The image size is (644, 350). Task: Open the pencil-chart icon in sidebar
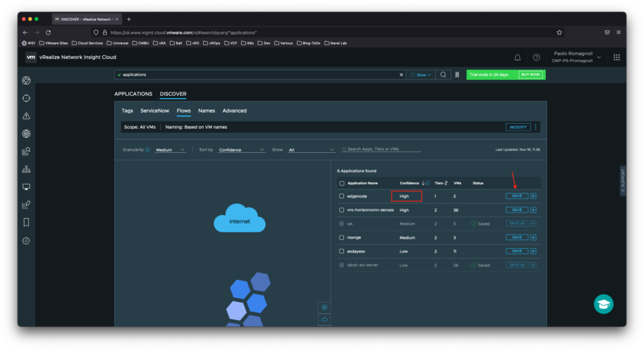tap(26, 204)
